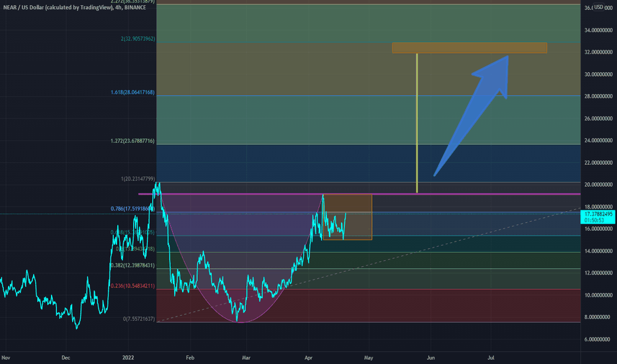617x364 pixels.
Task: Click the 14.00000000 price axis label
Action: [x=598, y=251]
